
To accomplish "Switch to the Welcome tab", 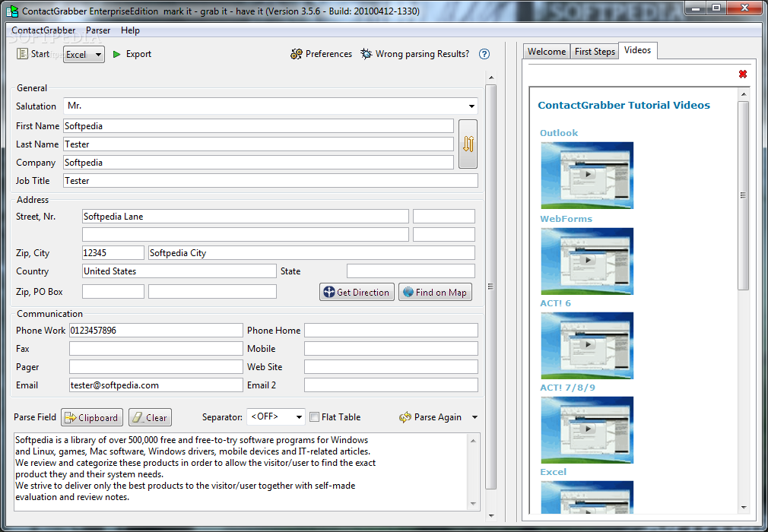I will coord(547,52).
